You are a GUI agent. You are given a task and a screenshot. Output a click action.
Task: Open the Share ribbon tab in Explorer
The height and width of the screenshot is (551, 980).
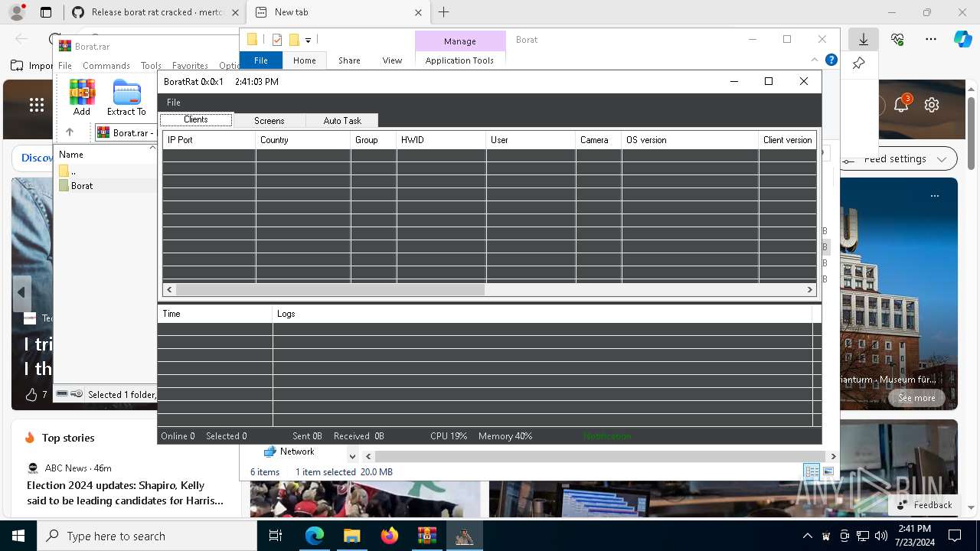[x=349, y=60]
